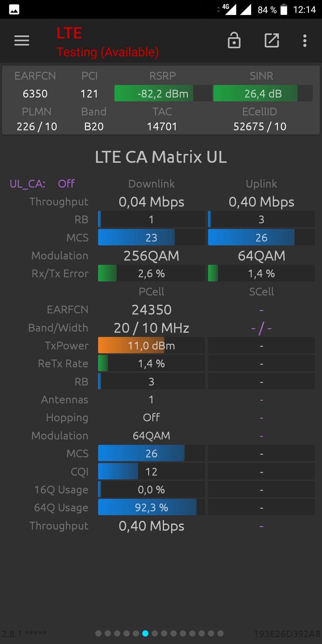Tap the LTE Testing (Available) title
Viewport: 322px width, 644px height.
[x=108, y=42]
